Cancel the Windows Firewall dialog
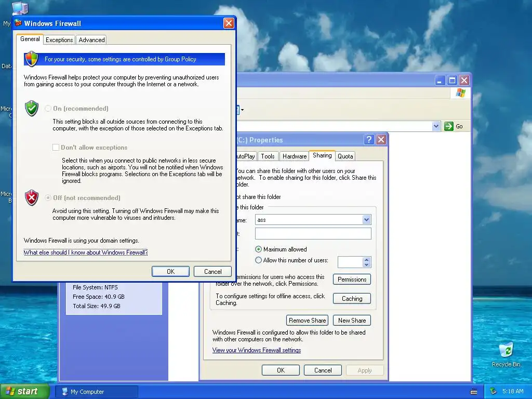 click(212, 271)
